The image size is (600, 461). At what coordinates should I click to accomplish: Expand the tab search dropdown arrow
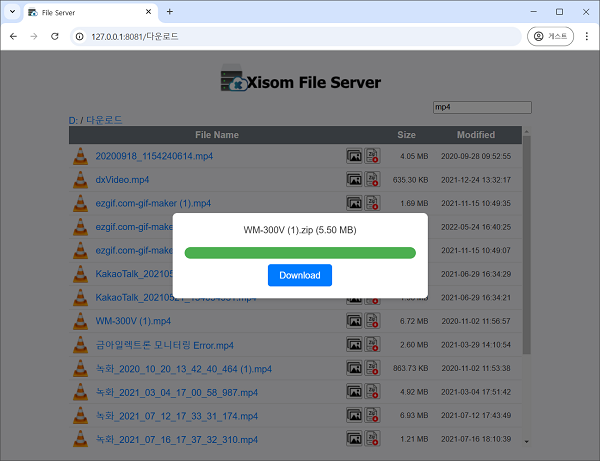[12, 12]
